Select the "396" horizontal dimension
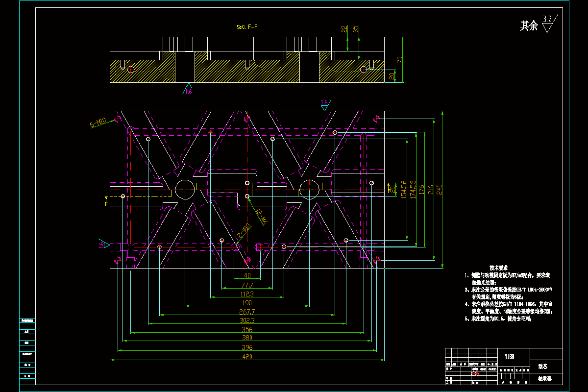 (x=247, y=347)
